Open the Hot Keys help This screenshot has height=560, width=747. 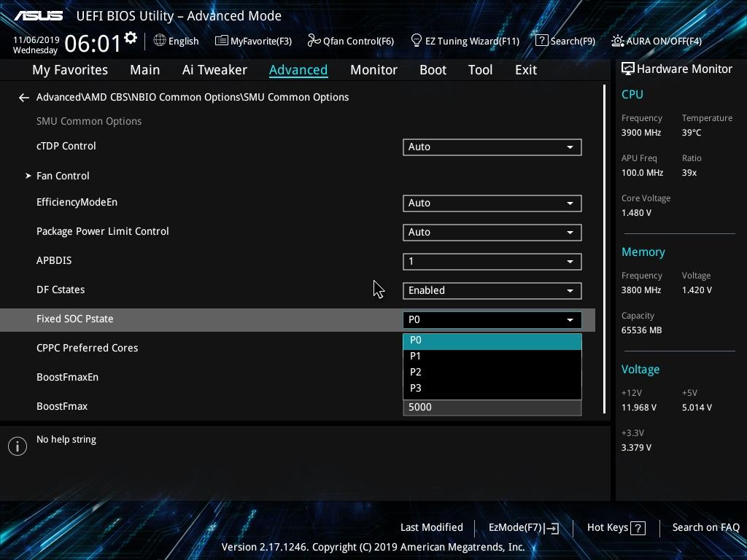coord(616,528)
